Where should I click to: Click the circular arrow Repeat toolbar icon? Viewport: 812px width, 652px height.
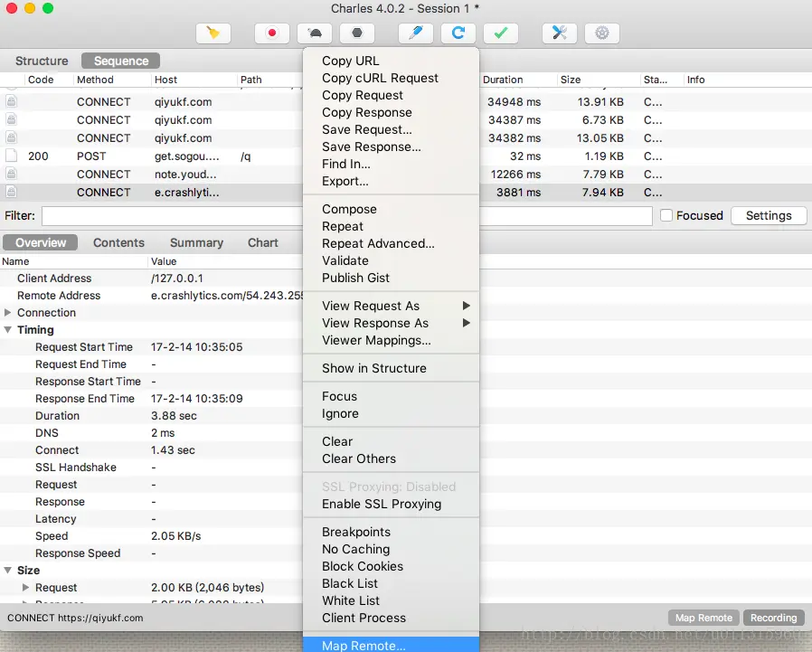coord(458,33)
